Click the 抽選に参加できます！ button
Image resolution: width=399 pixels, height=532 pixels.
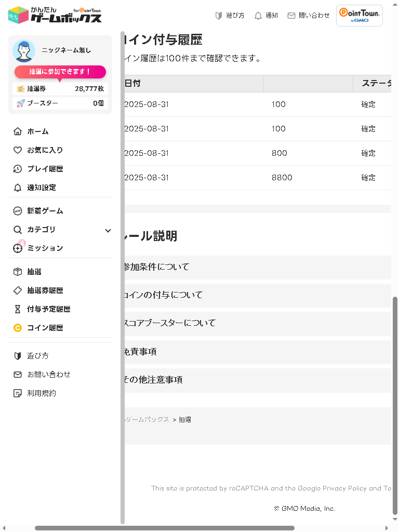pyautogui.click(x=60, y=72)
